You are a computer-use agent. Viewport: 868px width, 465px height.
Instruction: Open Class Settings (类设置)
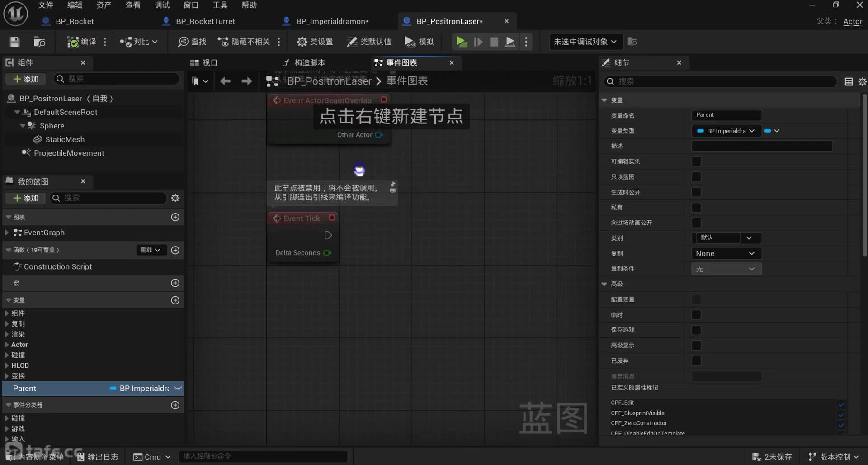[x=315, y=42]
